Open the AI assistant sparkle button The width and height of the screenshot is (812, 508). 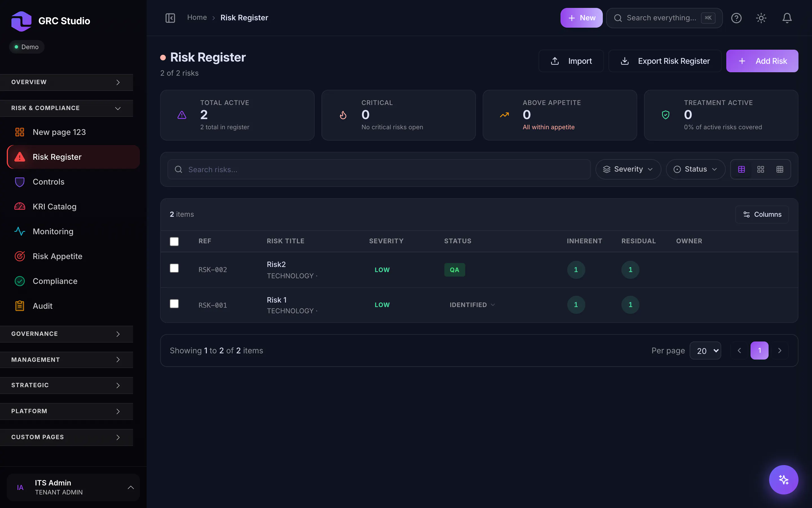coord(784,479)
